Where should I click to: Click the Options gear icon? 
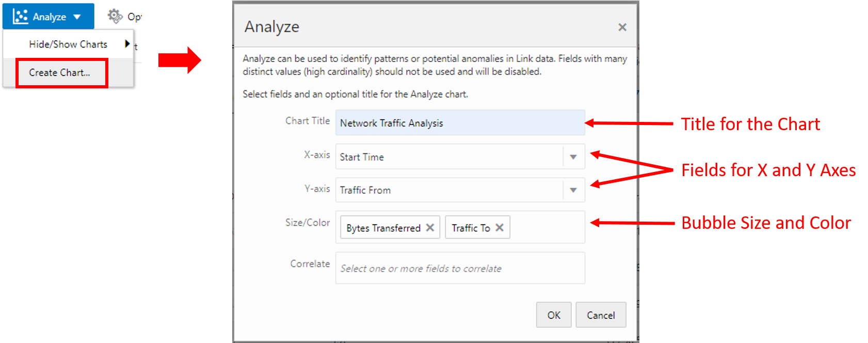pyautogui.click(x=115, y=16)
